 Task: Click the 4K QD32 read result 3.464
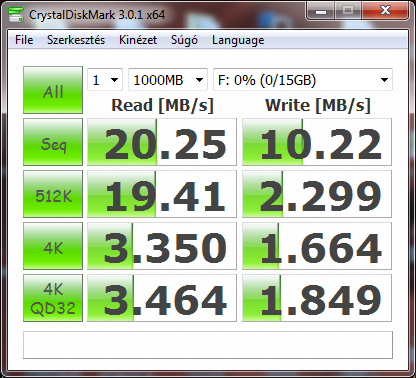162,298
